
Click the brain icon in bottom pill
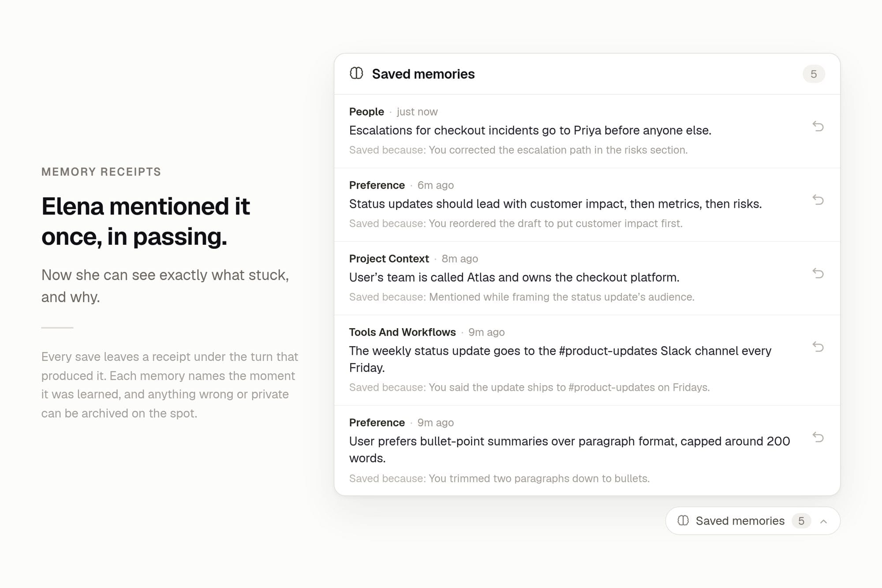(x=683, y=521)
